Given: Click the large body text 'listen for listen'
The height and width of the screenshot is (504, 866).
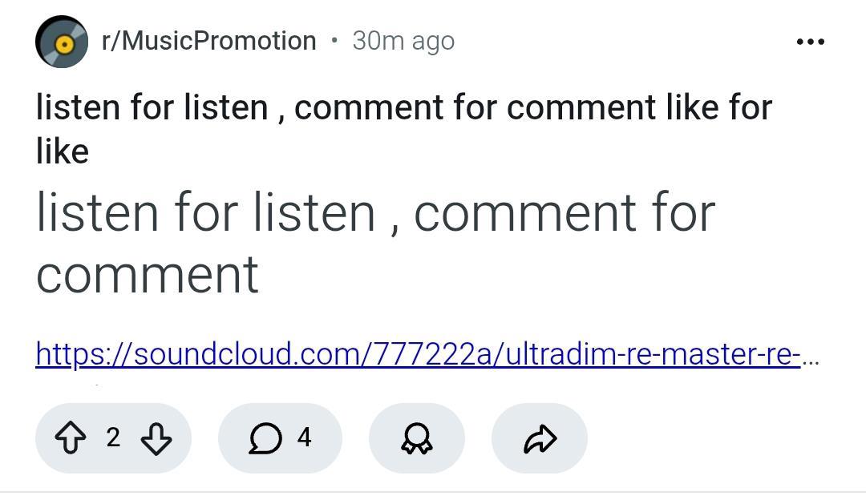Looking at the screenshot, I should pyautogui.click(x=206, y=213).
